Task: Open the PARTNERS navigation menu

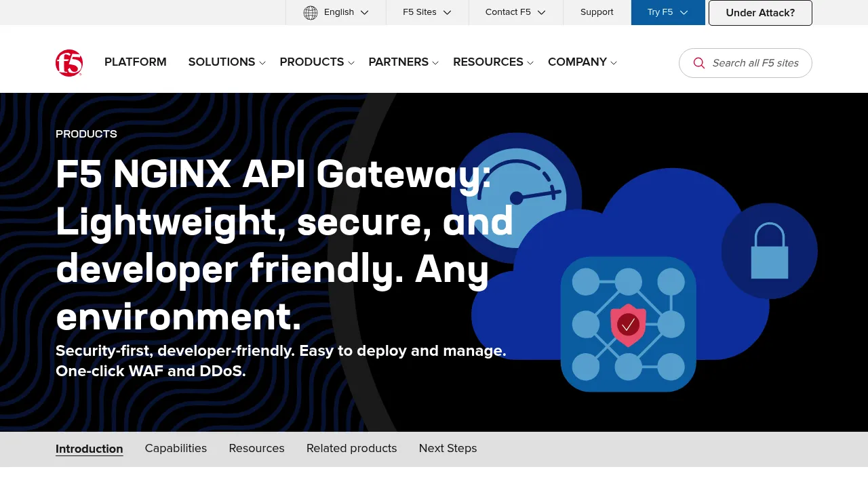Action: point(399,62)
